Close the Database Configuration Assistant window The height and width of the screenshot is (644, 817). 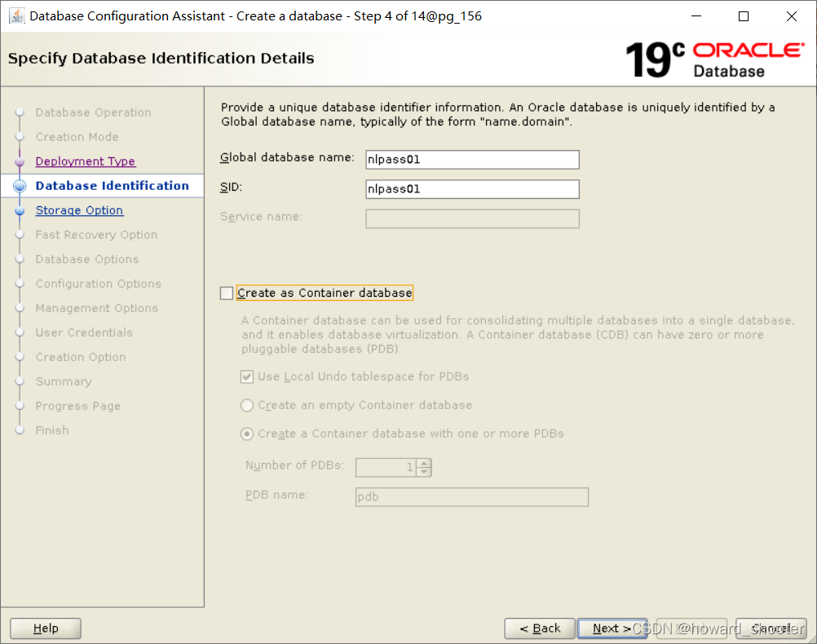[x=792, y=16]
